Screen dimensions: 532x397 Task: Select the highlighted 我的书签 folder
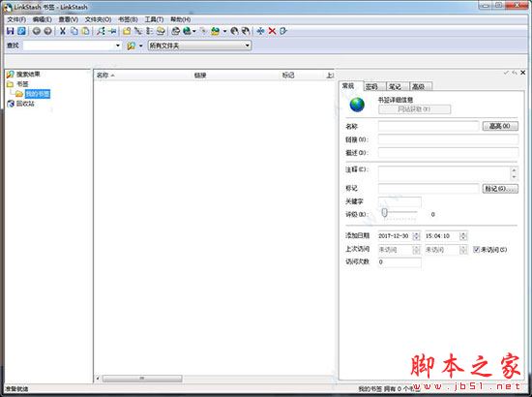pyautogui.click(x=38, y=94)
